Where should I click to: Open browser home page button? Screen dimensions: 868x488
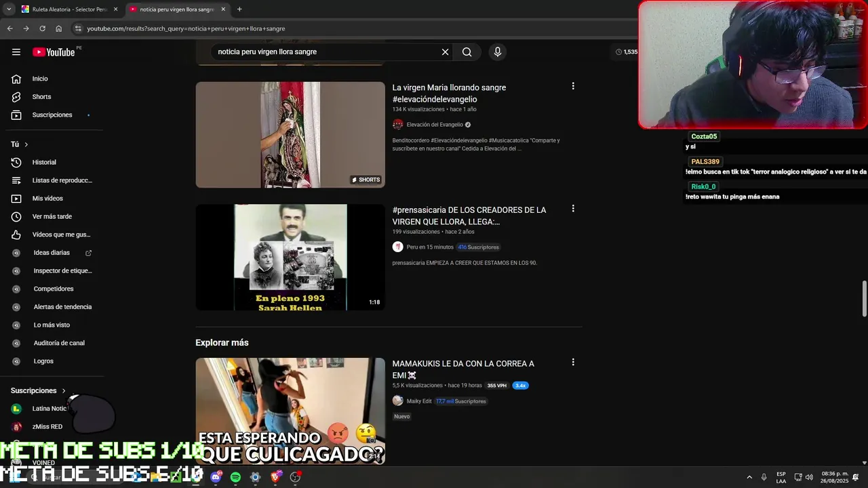[58, 28]
